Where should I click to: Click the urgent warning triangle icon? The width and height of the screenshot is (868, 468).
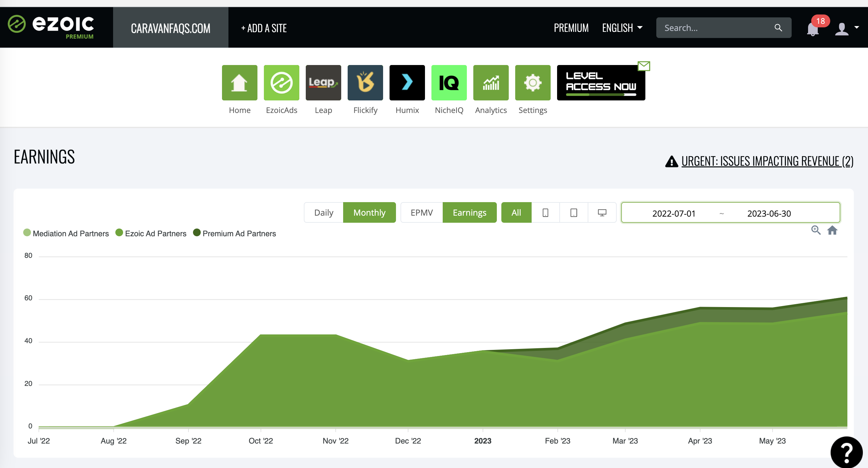click(x=671, y=161)
